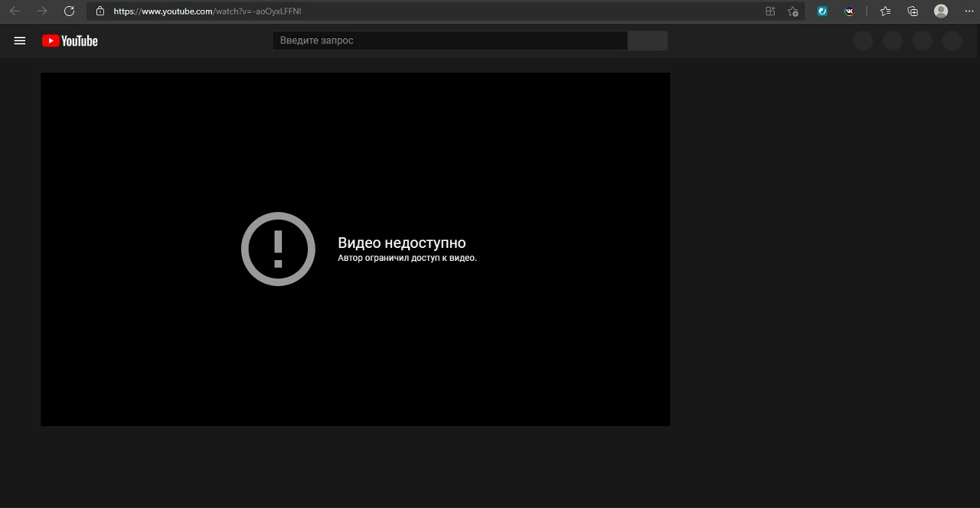Click the site security icon in address bar
Screen dimensions: 980x508
click(100, 11)
